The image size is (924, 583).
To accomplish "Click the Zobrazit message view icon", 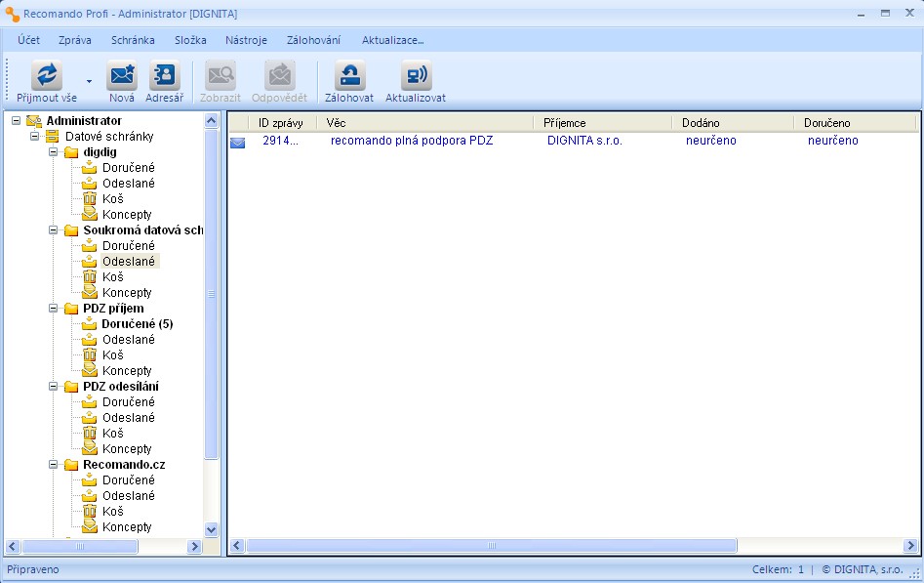I will click(221, 75).
